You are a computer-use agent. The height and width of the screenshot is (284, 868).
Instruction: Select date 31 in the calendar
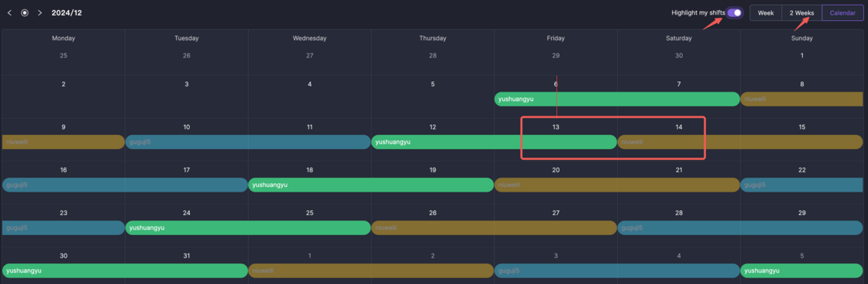click(187, 256)
